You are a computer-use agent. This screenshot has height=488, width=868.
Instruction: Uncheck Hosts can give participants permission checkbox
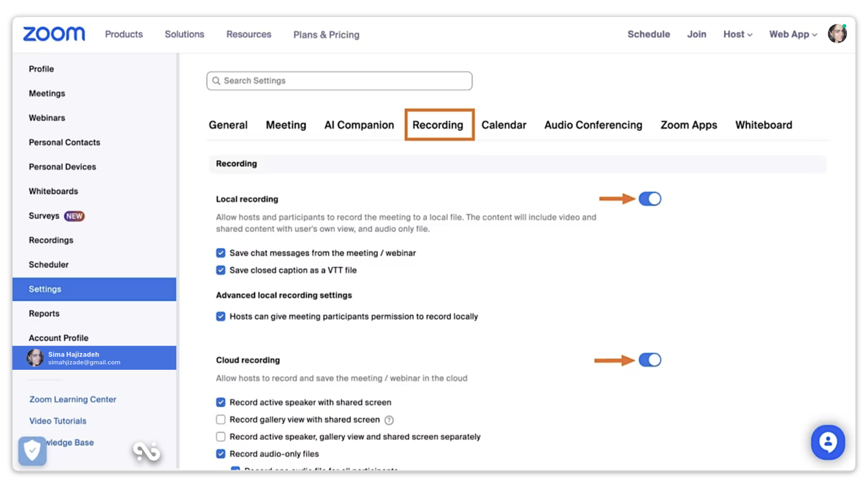221,317
